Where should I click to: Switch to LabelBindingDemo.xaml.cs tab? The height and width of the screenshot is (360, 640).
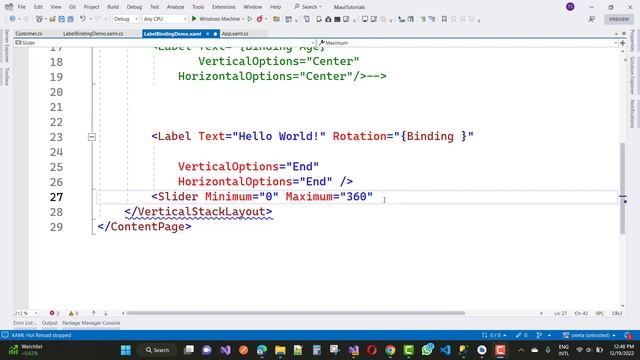(93, 33)
